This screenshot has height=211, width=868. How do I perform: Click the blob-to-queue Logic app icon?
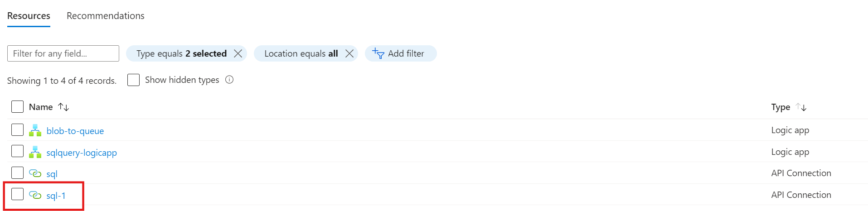35,130
